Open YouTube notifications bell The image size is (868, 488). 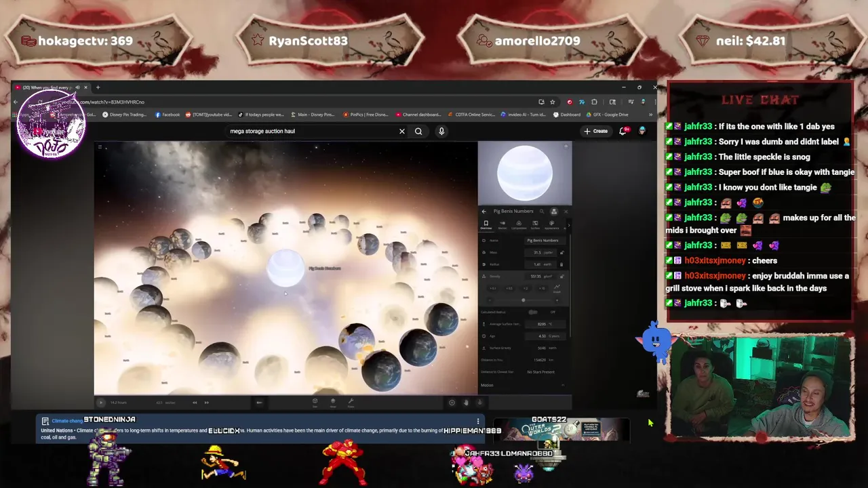coord(623,131)
